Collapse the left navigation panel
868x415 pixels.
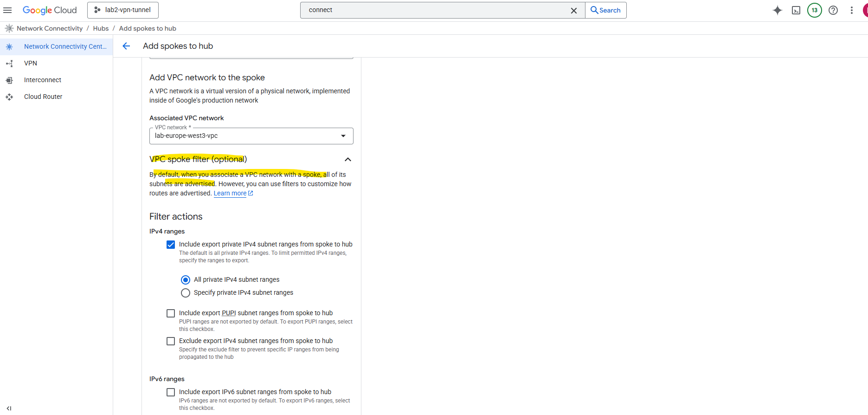9,409
